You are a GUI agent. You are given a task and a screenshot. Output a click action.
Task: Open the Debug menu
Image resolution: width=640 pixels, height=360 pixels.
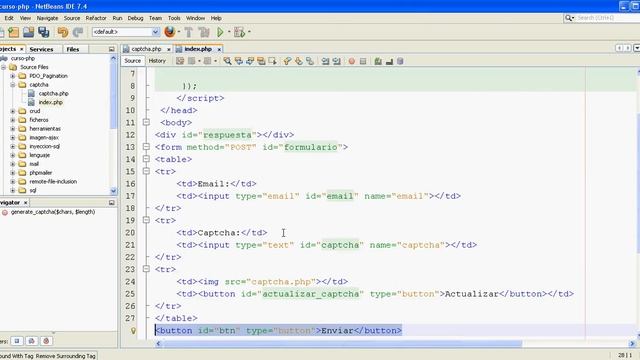coord(136,18)
